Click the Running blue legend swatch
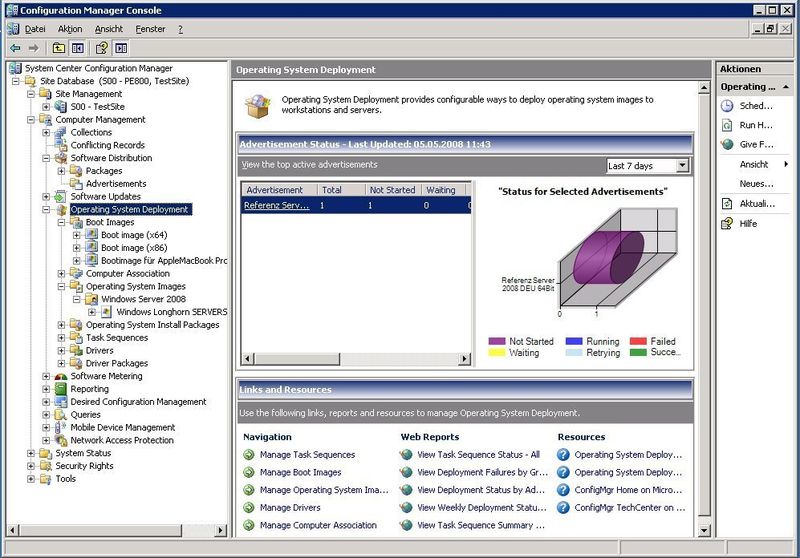The width and height of the screenshot is (800, 558). coord(574,341)
